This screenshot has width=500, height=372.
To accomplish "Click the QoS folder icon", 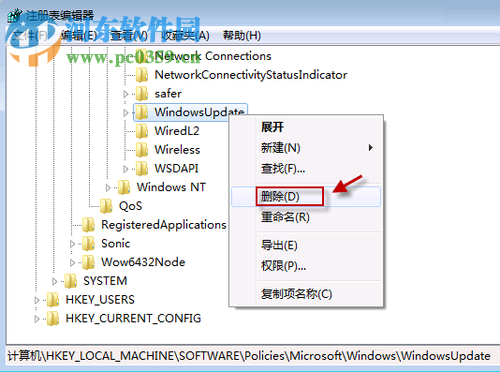I will (x=106, y=206).
